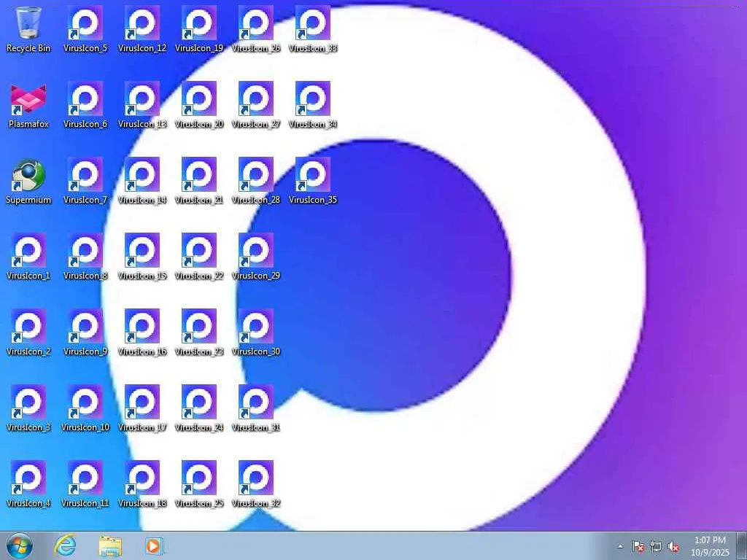Show hidden system tray icons
Screen dimensions: 747x560
click(620, 547)
